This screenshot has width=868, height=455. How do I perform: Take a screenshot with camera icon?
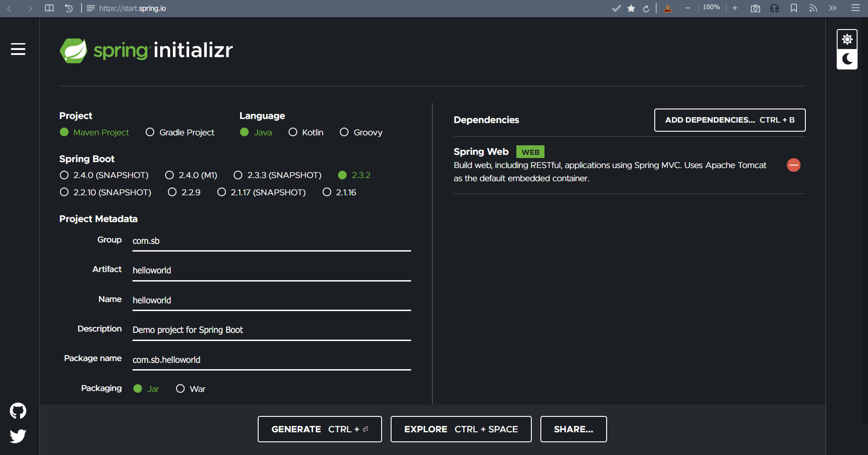tap(755, 8)
